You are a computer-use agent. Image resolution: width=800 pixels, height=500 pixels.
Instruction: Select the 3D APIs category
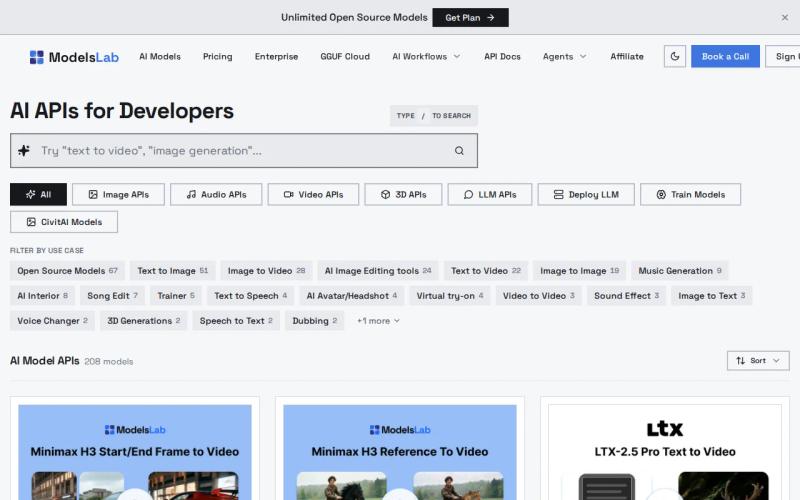(x=403, y=194)
